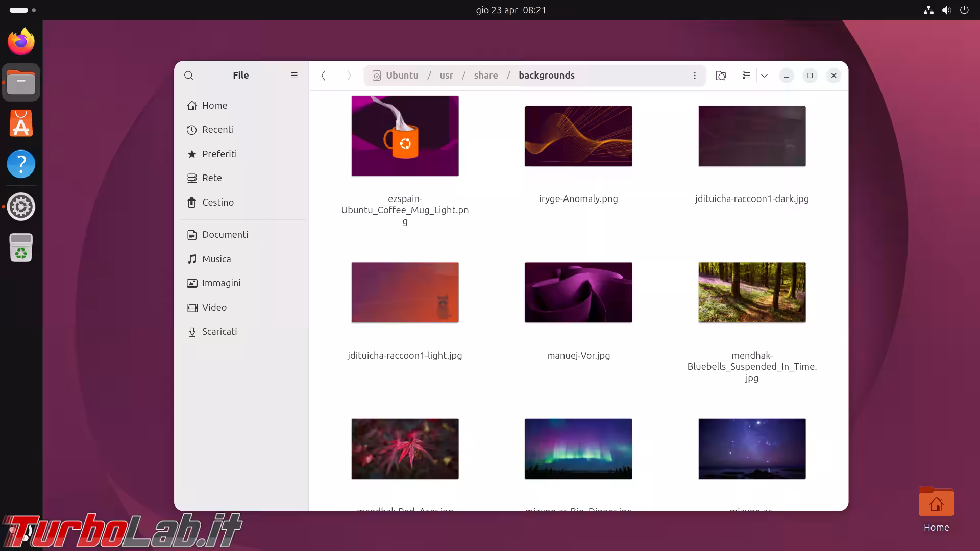This screenshot has width=980, height=551.
Task: Select Preferiti starred location
Action: click(x=219, y=154)
